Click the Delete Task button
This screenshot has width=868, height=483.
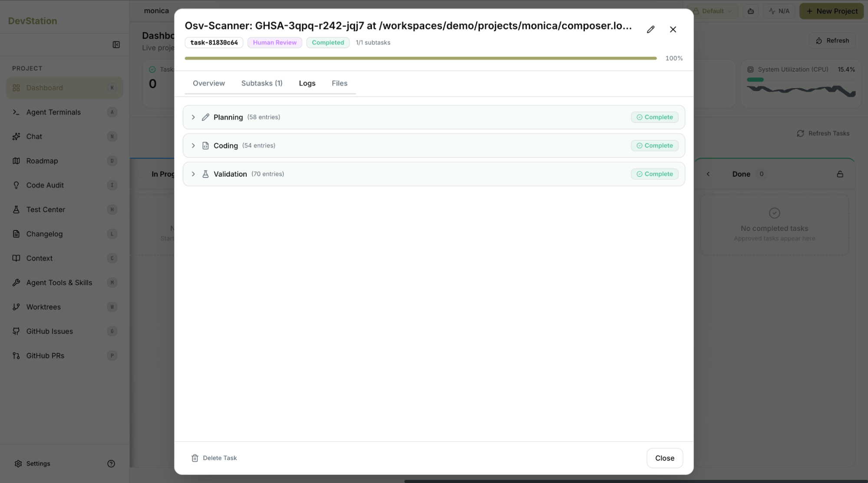point(214,458)
